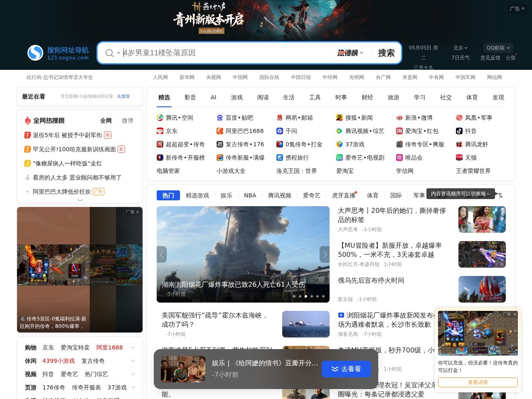Open the fireworks factory explosion news image

[x=243, y=254]
